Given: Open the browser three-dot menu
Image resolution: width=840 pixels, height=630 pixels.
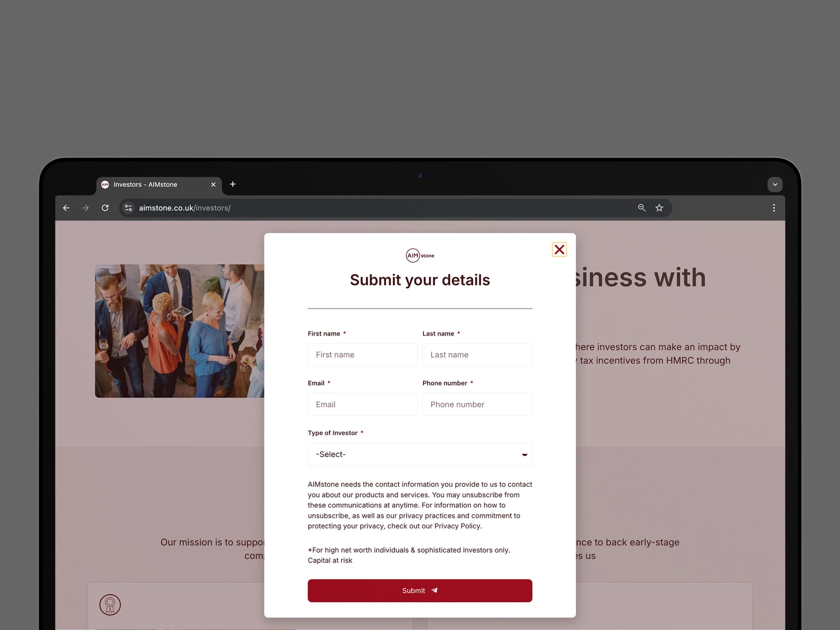Looking at the screenshot, I should click(774, 208).
